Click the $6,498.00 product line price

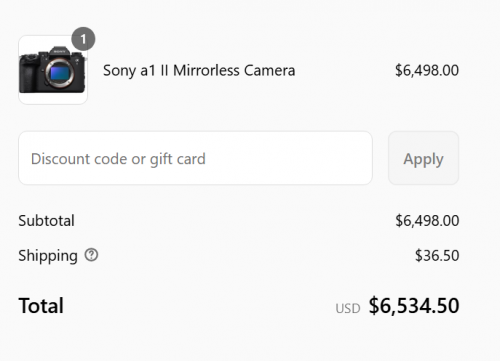tap(427, 71)
